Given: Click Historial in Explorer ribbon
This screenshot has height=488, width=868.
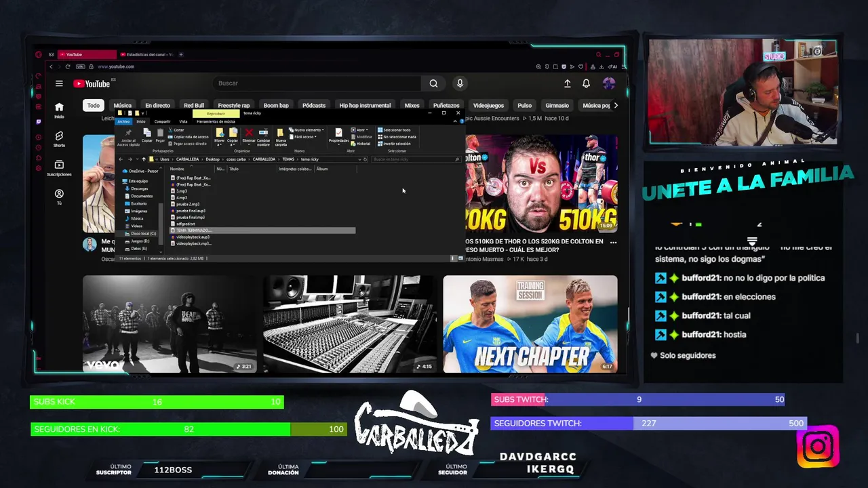Looking at the screenshot, I should coord(360,144).
